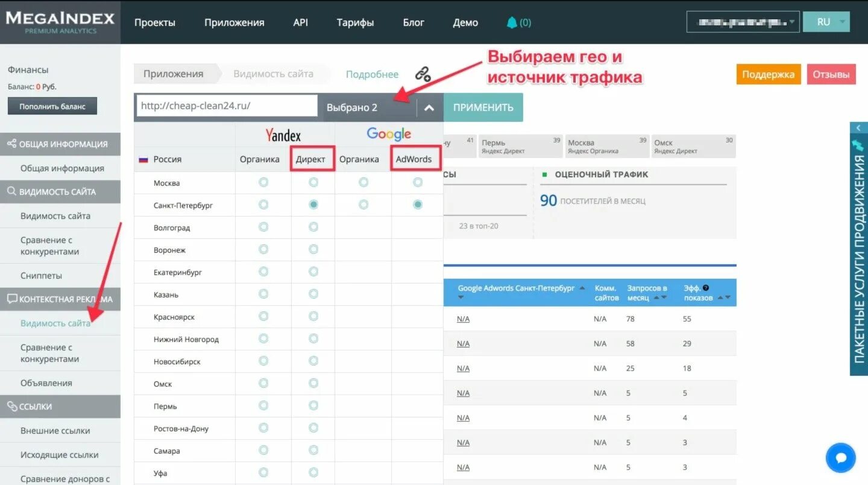This screenshot has height=485, width=868.
Task: Open the Проекты menu
Action: pyautogui.click(x=155, y=22)
